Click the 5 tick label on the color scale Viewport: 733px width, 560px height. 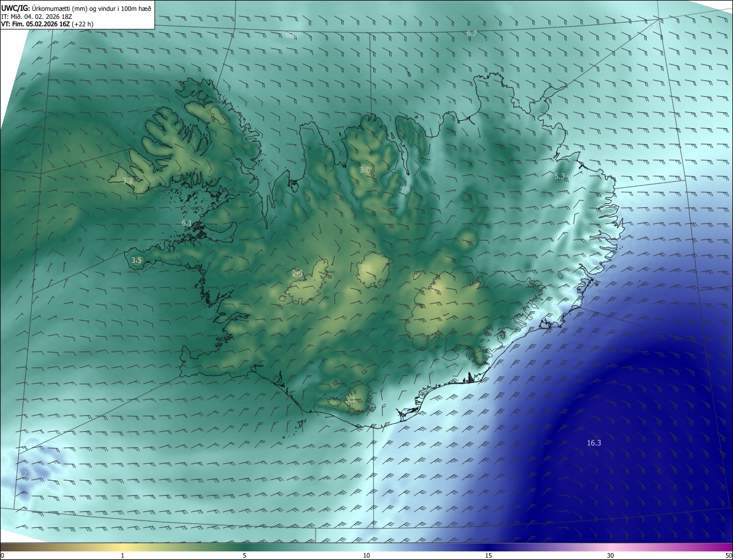tap(245, 555)
